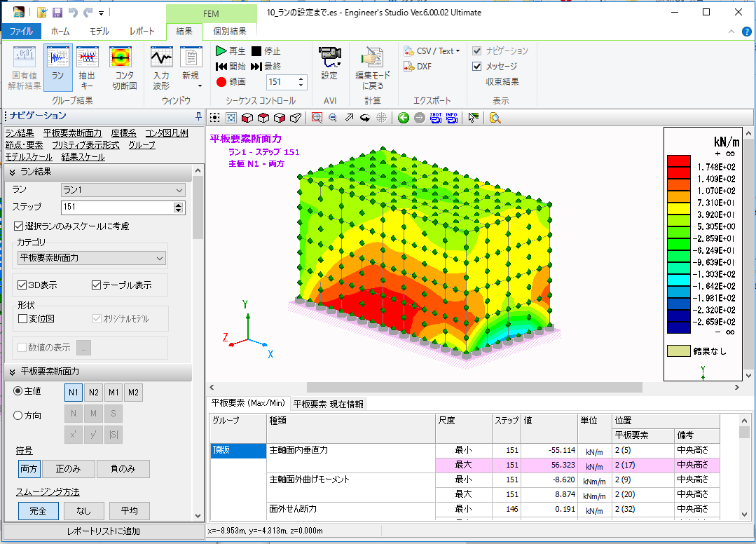
Task: Switch to the 平板要素 現在情報 tab
Action: click(329, 404)
